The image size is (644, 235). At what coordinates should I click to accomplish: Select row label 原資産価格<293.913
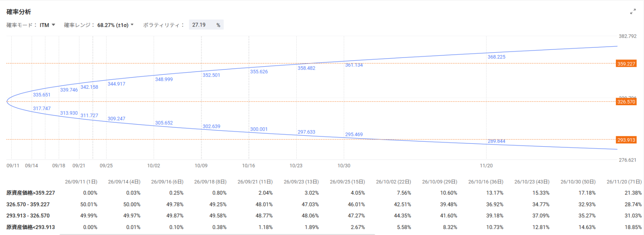point(31,227)
